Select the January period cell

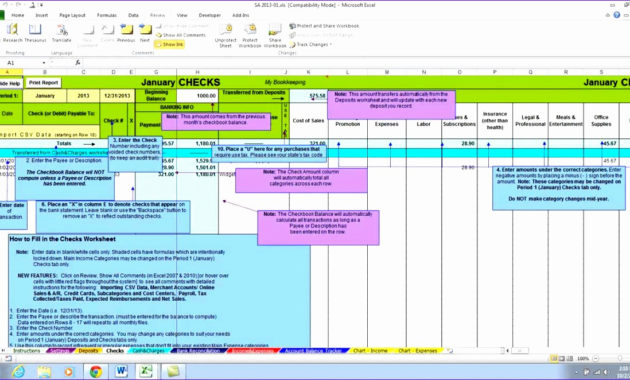(x=45, y=96)
